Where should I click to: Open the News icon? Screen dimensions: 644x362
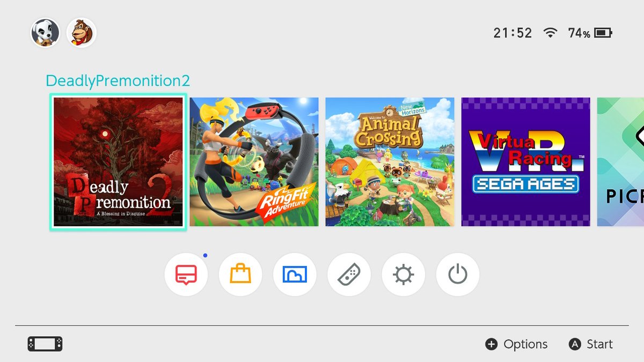[186, 275]
